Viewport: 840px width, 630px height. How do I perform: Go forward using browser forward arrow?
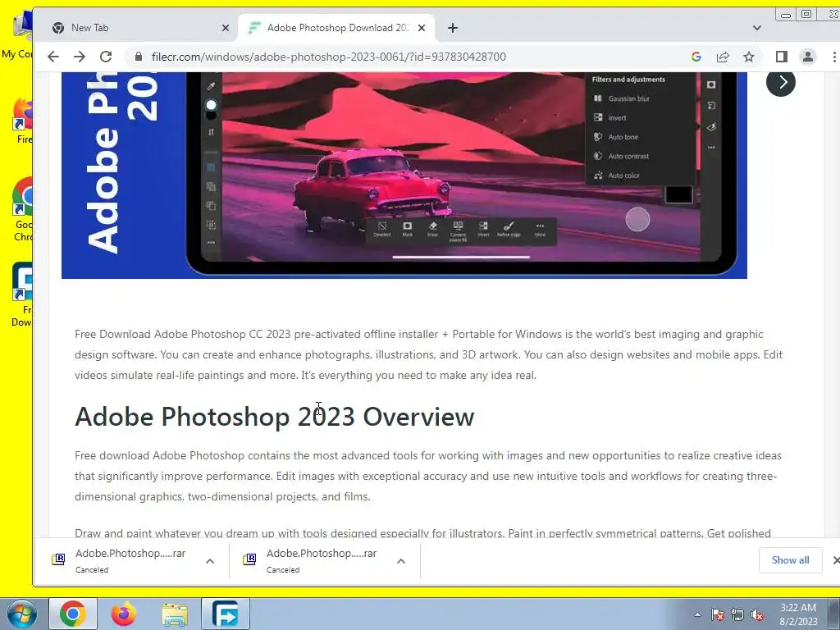(80, 57)
